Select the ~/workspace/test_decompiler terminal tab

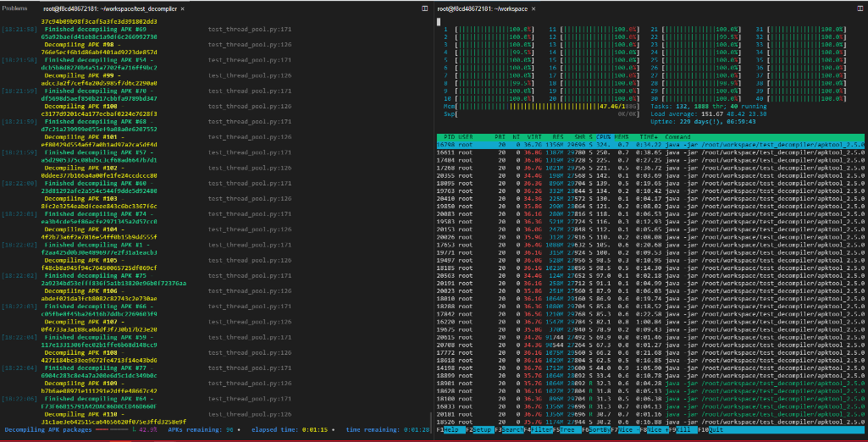[112, 8]
